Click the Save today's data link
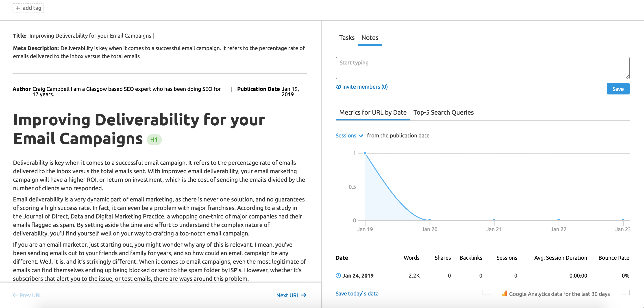This screenshot has width=644, height=308. coord(357,293)
